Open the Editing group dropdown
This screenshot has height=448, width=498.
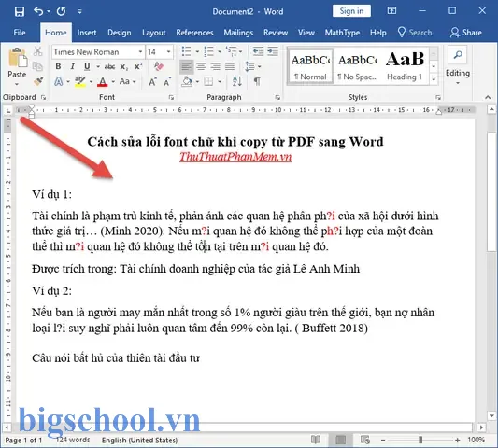[457, 66]
